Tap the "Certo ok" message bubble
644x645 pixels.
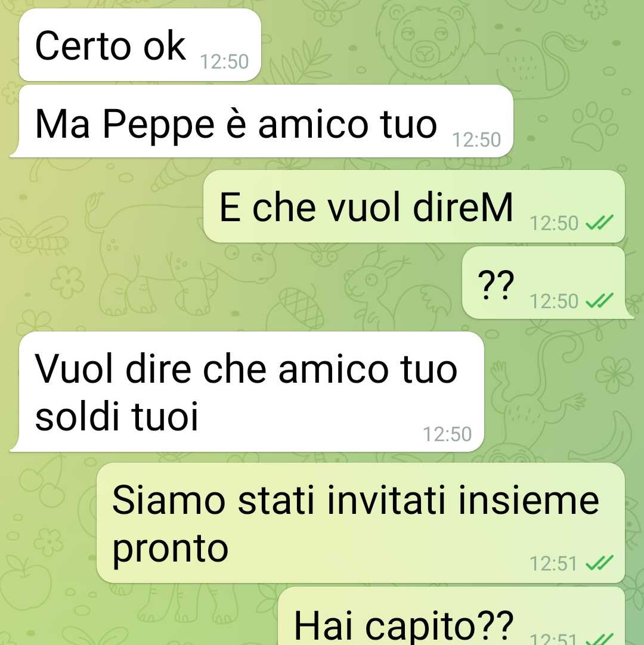tap(140, 45)
